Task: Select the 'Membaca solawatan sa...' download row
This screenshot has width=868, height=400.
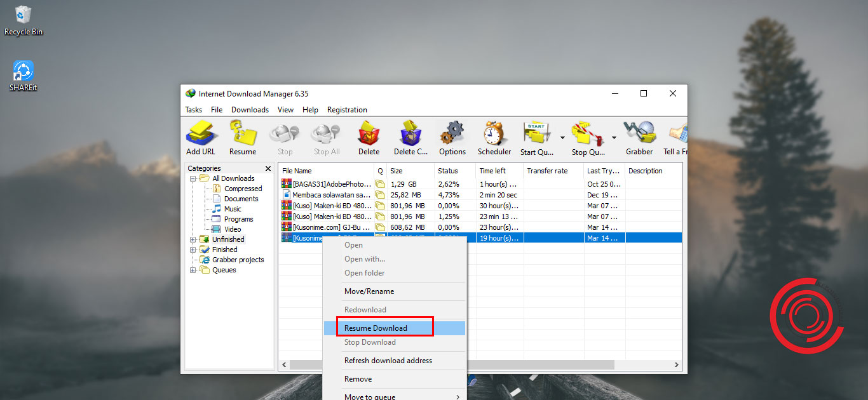Action: (481, 195)
